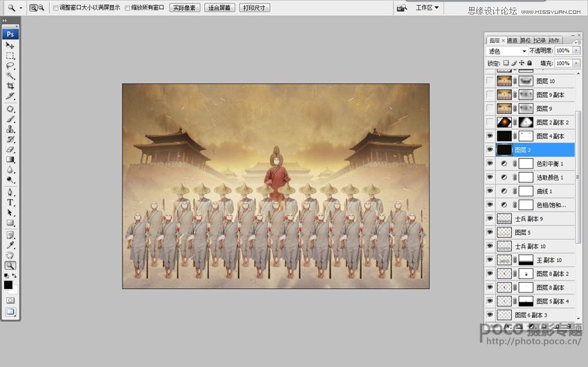The height and width of the screenshot is (367, 588).
Task: Open the opacity slider arrow
Action: 576,50
